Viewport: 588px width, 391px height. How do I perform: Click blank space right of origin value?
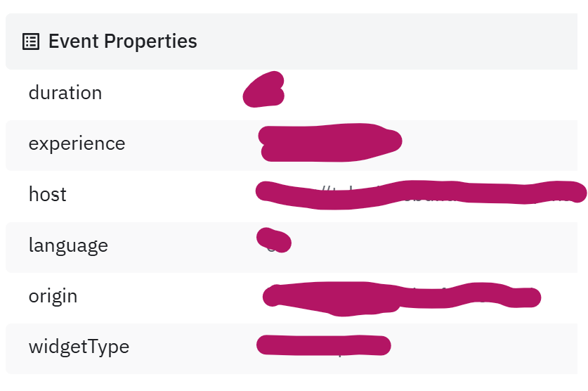(561, 298)
